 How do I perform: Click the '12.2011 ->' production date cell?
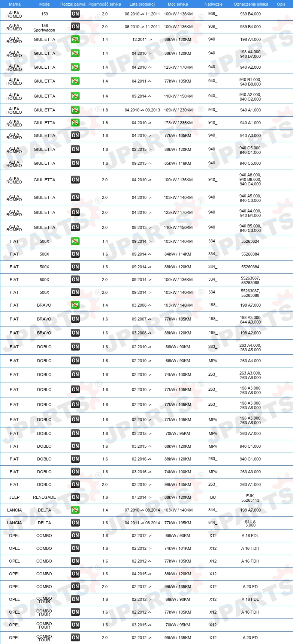pyautogui.click(x=142, y=39)
